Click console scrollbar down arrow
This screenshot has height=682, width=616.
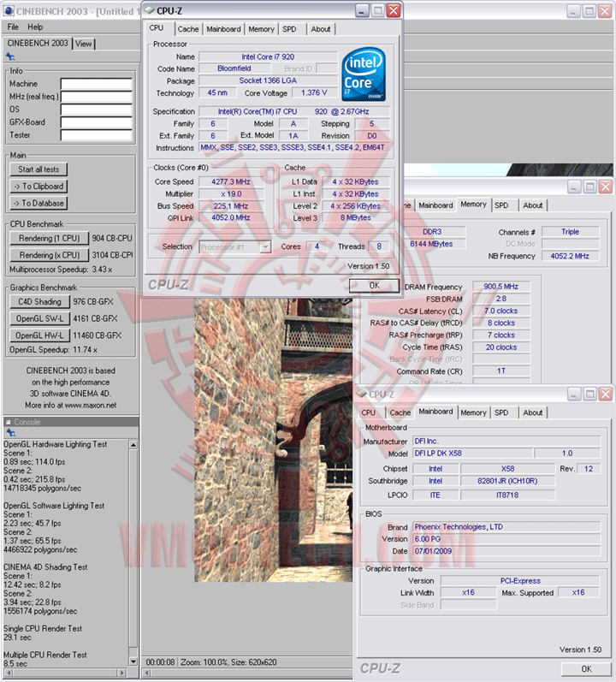[133, 661]
